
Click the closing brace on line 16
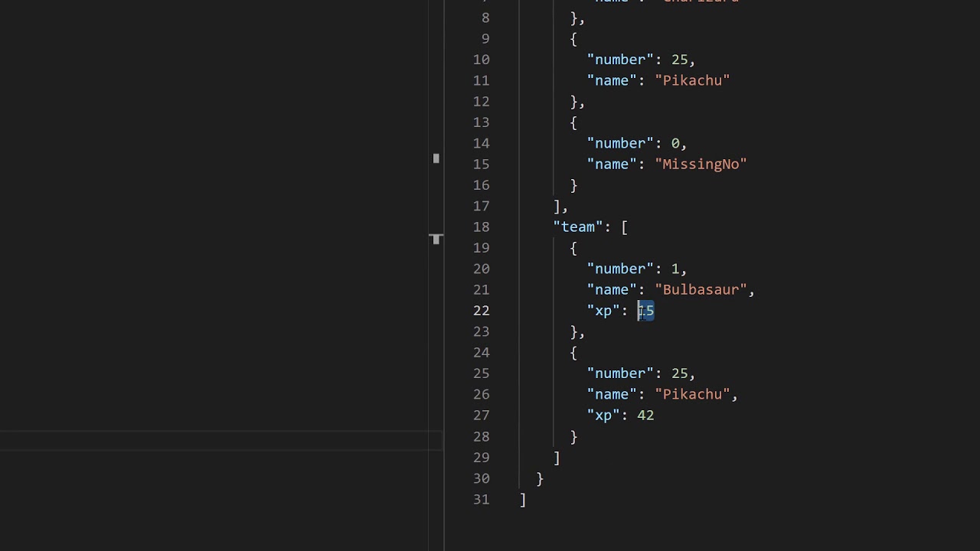574,185
